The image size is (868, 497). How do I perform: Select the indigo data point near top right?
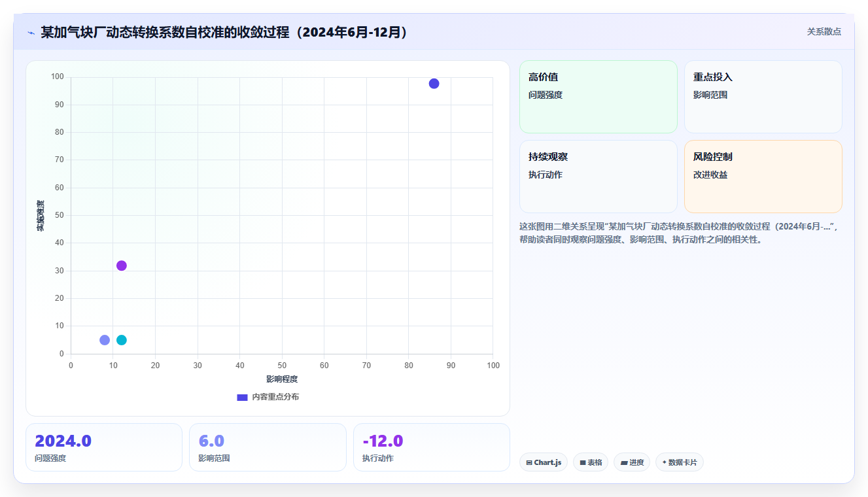[x=434, y=84]
